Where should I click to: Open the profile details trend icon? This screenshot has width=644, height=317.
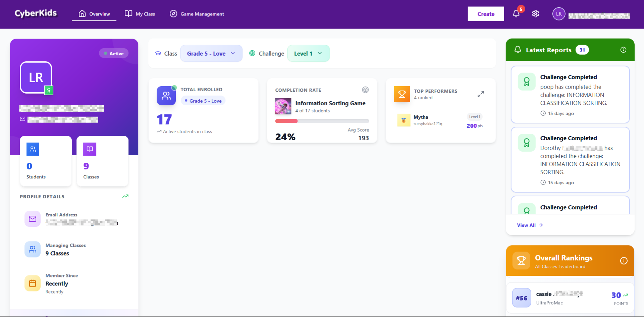pos(125,196)
